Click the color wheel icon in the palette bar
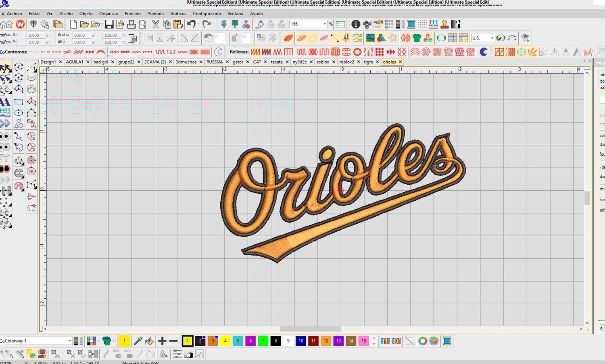The width and height of the screenshot is (605, 364). pos(423,341)
